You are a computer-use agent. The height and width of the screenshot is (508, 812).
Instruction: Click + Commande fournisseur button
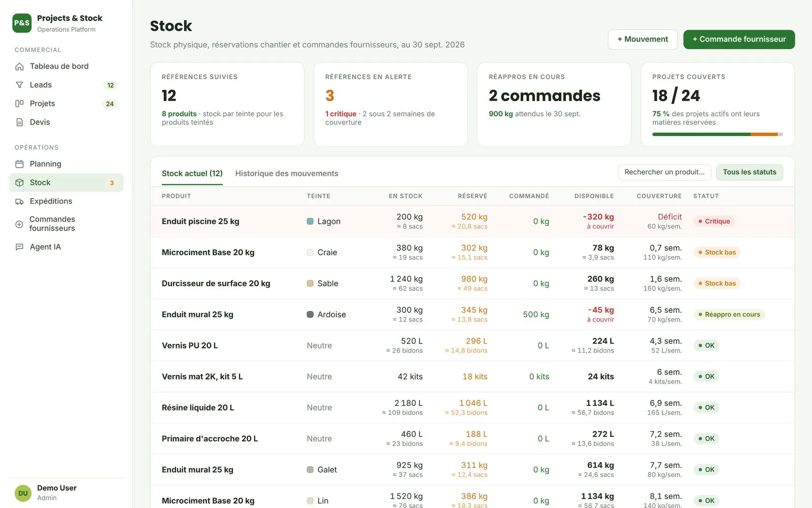tap(739, 39)
